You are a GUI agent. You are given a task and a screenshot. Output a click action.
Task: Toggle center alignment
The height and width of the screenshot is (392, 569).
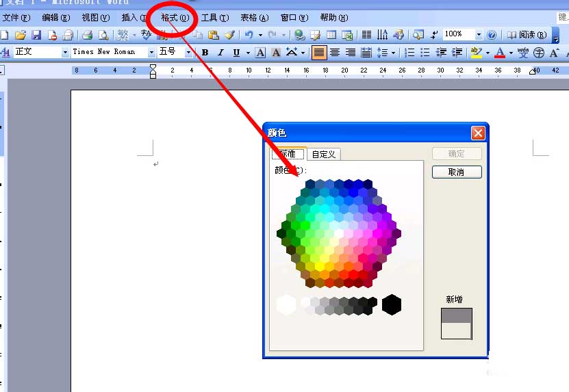pyautogui.click(x=335, y=53)
